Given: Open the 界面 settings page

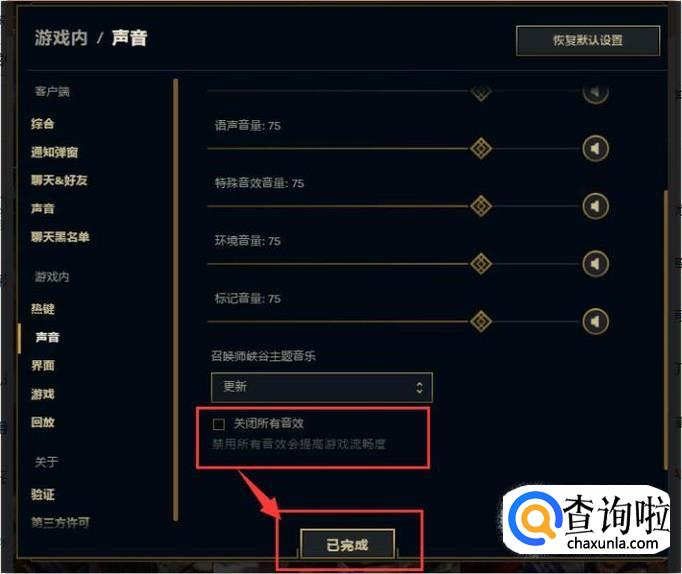Looking at the screenshot, I should pos(43,366).
